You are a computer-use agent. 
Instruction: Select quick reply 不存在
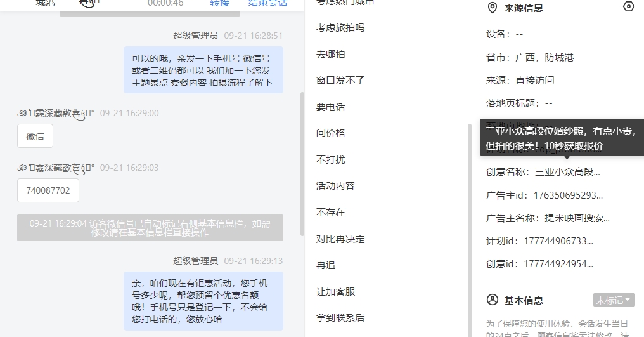[x=330, y=213]
